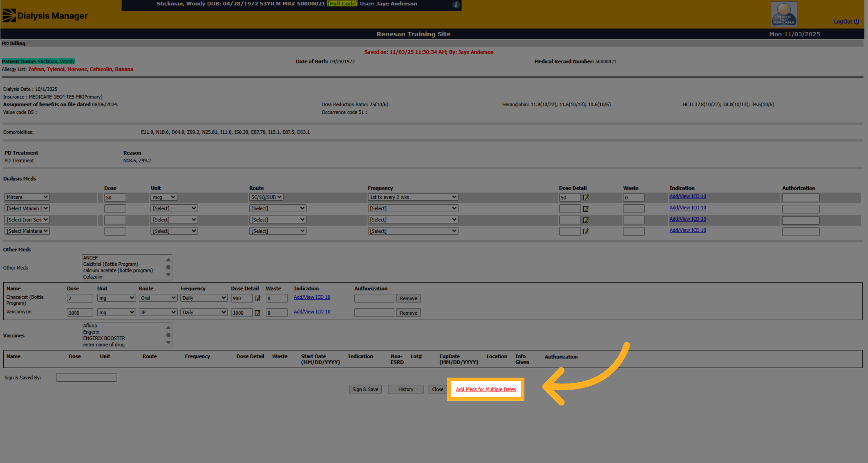Click the Mircera authorization field
The image size is (868, 463).
click(x=801, y=198)
